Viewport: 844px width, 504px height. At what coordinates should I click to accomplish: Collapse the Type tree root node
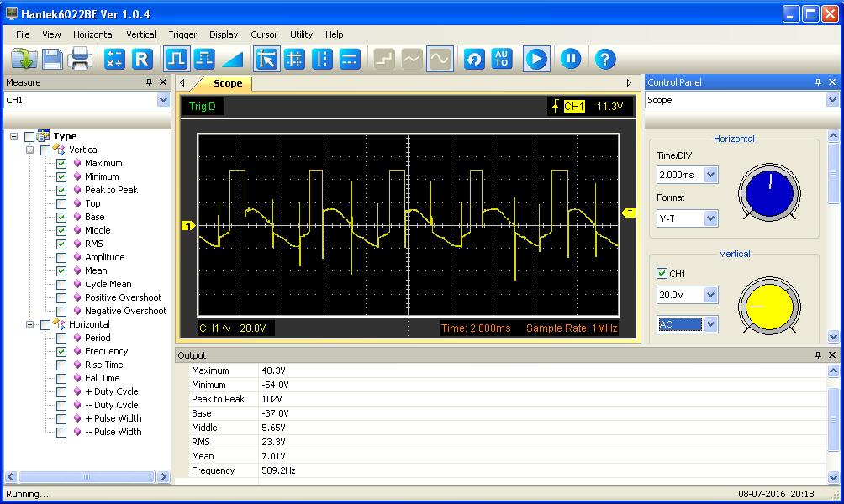tap(14, 136)
